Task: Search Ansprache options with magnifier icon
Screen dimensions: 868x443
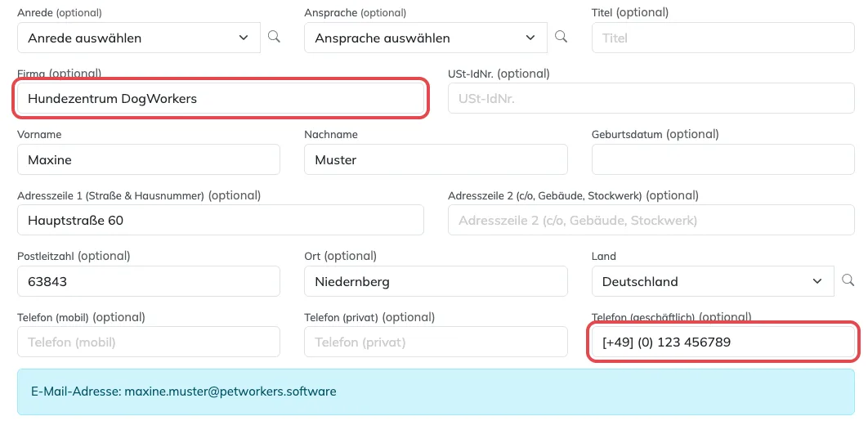Action: click(x=561, y=37)
